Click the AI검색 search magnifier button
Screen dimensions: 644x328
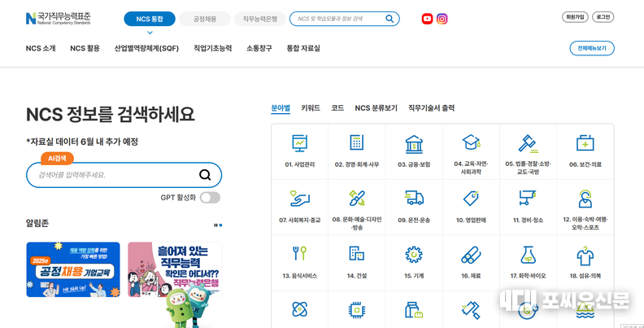click(205, 175)
